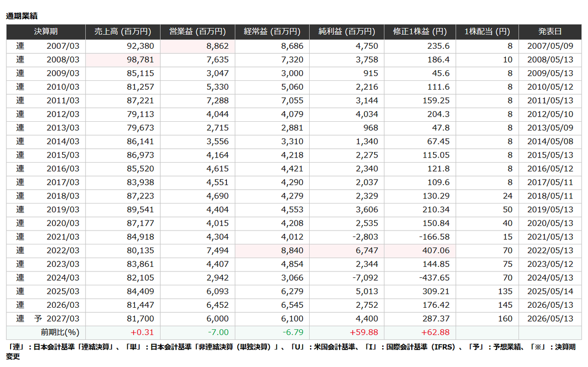
Task: Click dividend value 24
Action: coord(508,196)
